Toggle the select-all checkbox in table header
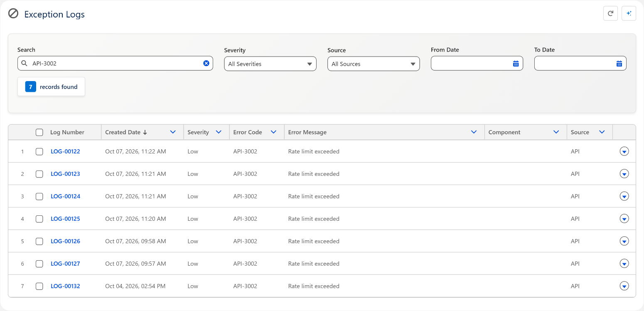Screen dimensions: 644x311 pos(39,132)
